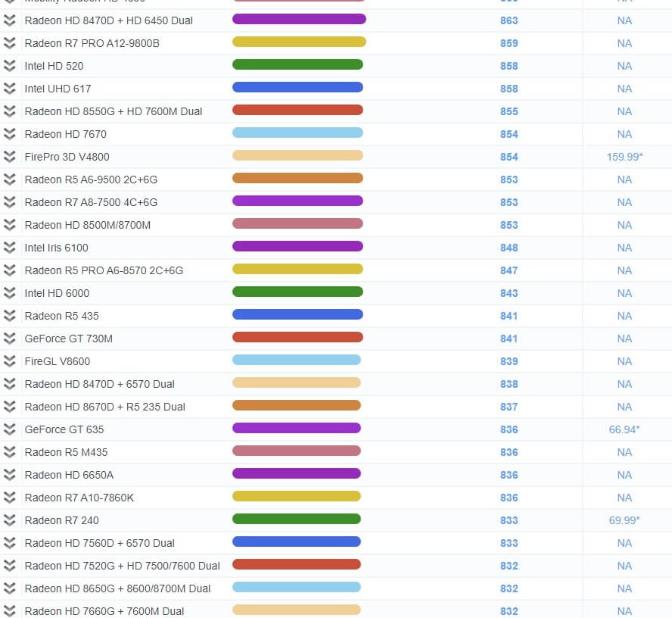
Task: Open Radeon HD 7520G + HD 7500/7600 Dual link
Action: click(x=122, y=566)
